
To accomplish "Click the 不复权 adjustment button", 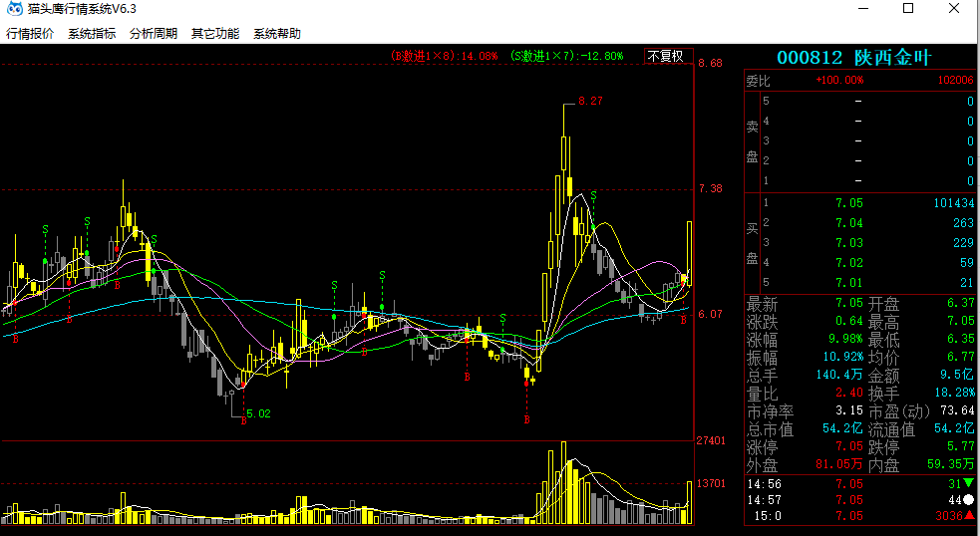I will point(666,56).
